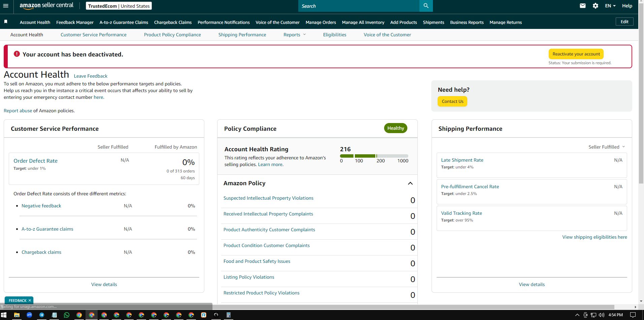Switch to Customer Service Performance tab

(x=94, y=35)
